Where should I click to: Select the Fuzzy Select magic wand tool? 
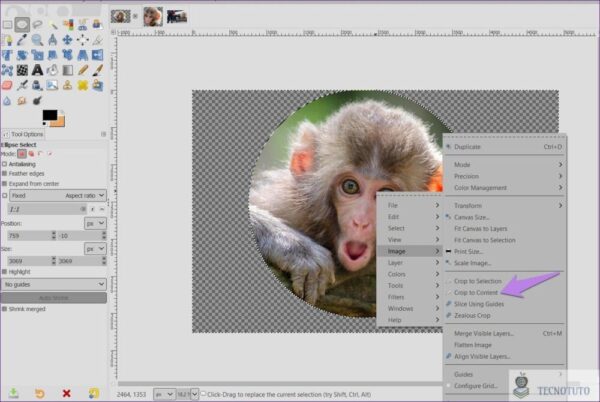coord(52,25)
